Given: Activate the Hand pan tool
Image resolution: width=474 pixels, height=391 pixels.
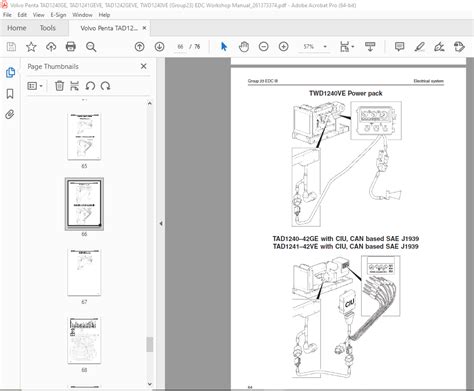Looking at the screenshot, I should point(244,47).
